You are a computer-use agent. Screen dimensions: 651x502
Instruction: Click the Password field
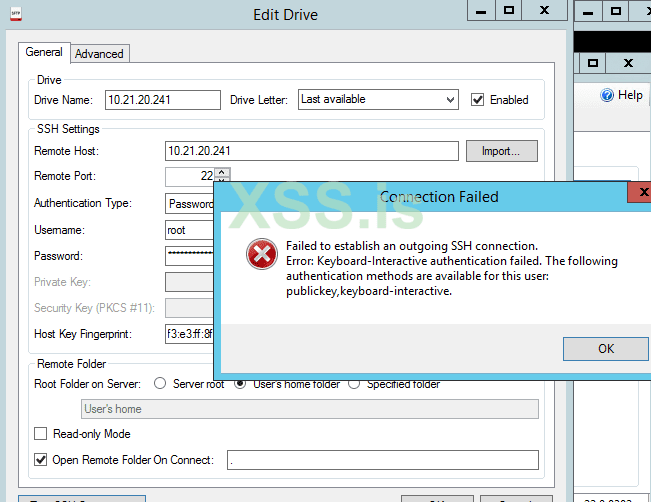[190, 256]
